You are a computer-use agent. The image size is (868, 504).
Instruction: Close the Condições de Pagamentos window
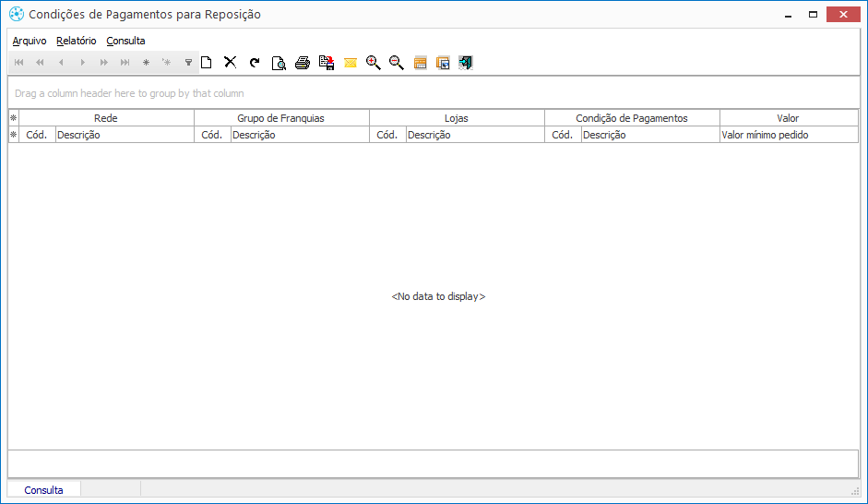843,15
